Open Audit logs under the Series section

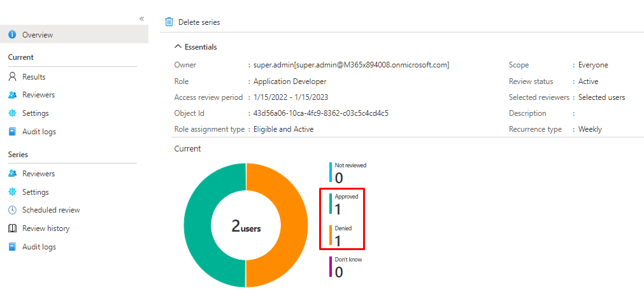39,247
